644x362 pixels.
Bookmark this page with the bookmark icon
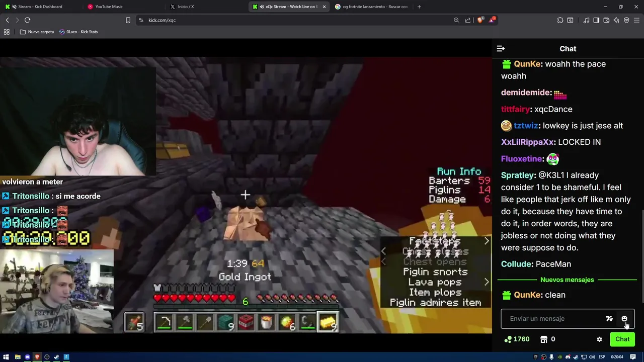coord(128,20)
